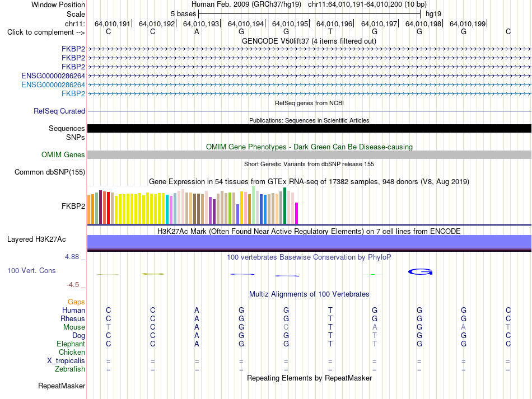
Task: Click the faded C in the Mouse alignment row
Action: tap(286, 327)
